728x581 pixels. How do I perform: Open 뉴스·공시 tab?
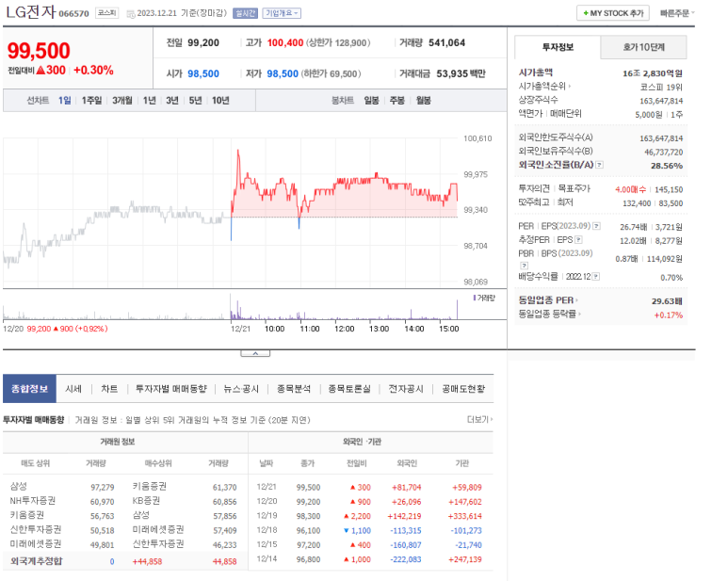point(241,389)
